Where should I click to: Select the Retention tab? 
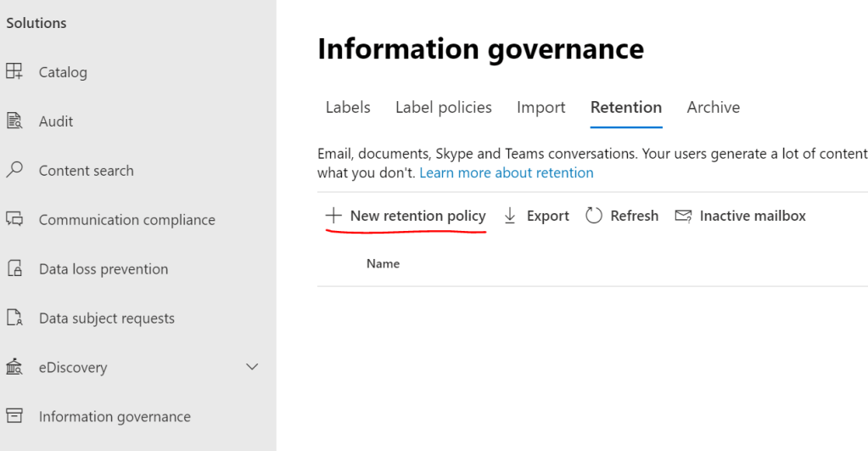click(625, 108)
